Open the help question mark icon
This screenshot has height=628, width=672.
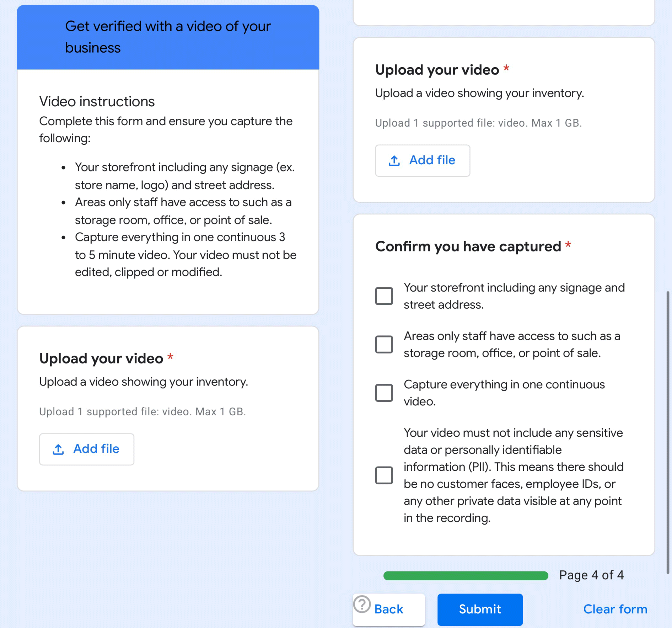tap(362, 604)
